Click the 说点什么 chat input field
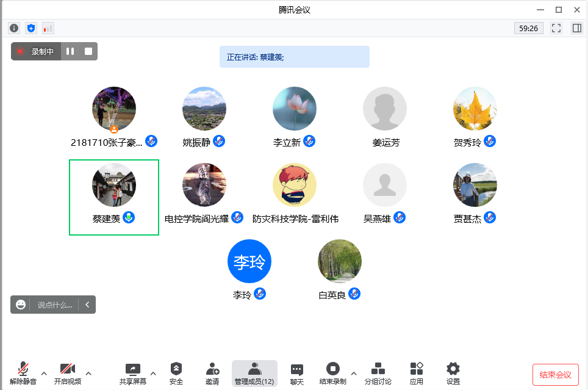The width and height of the screenshot is (588, 390). point(55,305)
